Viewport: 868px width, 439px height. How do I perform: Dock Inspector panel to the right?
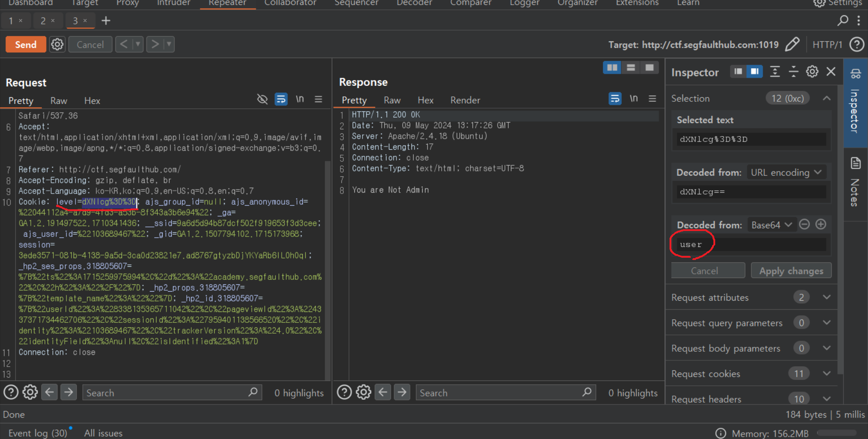(754, 71)
